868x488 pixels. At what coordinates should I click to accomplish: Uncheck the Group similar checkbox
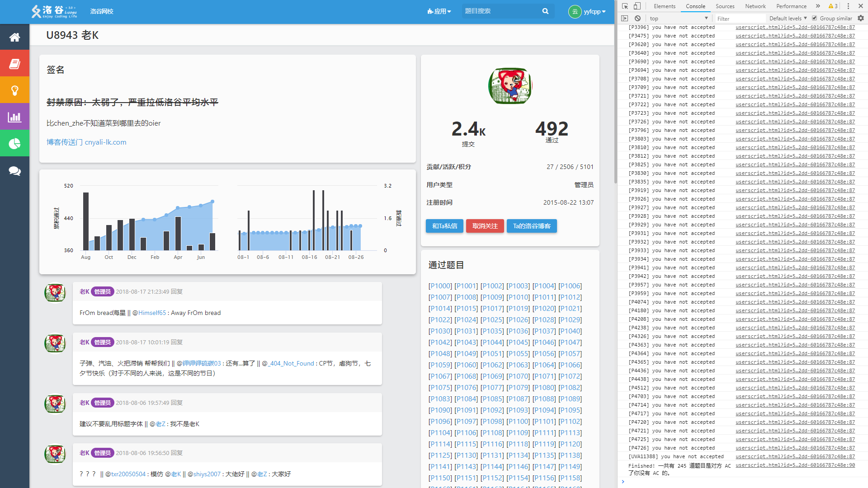point(814,19)
